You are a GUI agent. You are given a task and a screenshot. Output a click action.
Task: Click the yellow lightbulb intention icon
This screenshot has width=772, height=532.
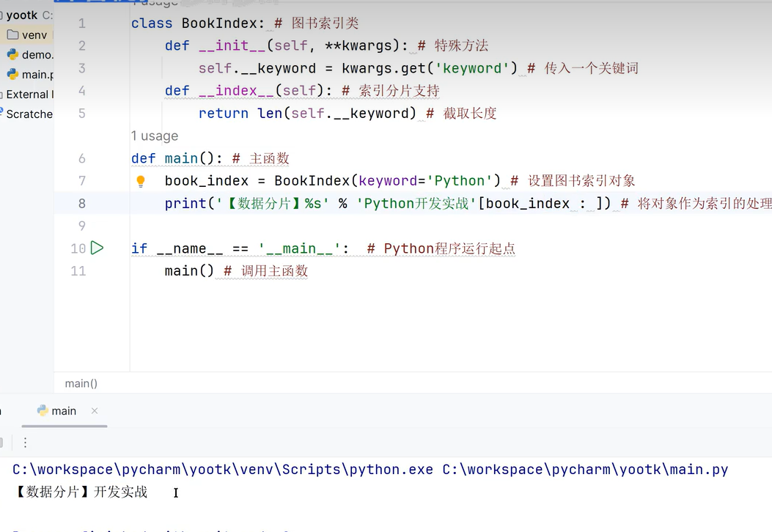(x=140, y=181)
